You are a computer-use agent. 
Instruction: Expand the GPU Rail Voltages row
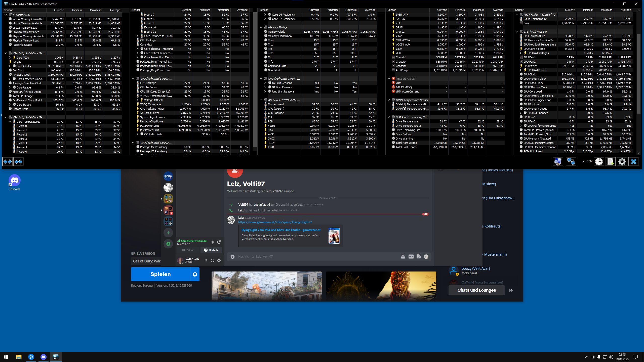click(521, 53)
